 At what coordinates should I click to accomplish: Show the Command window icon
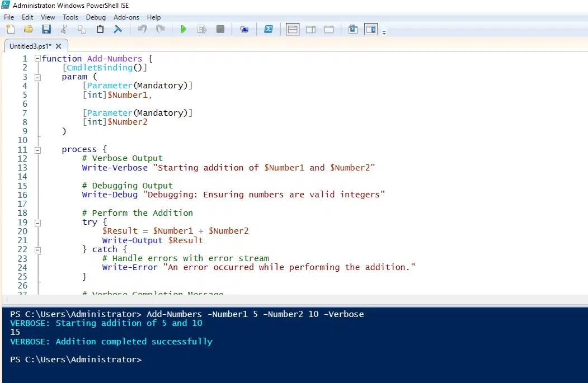(353, 29)
